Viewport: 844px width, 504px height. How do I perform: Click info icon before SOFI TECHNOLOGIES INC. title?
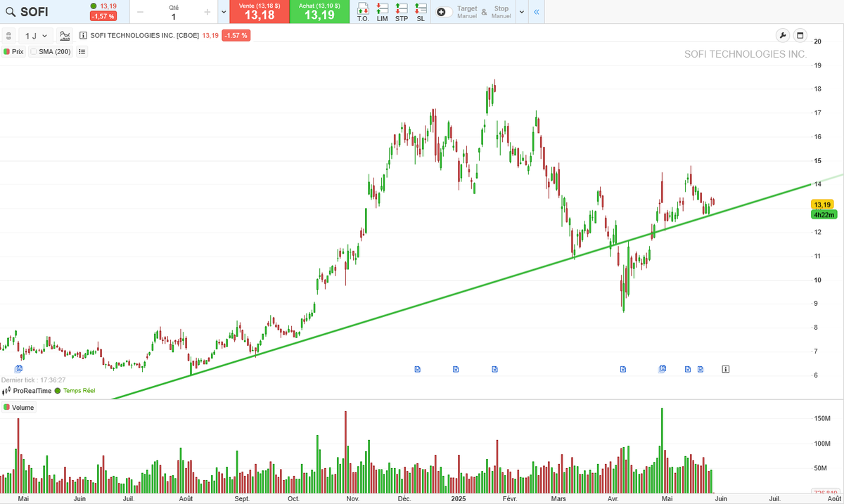point(84,35)
